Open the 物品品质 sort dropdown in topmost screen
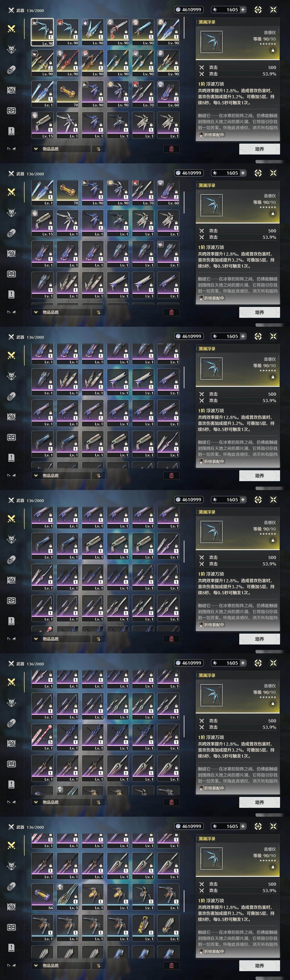 [x=61, y=149]
